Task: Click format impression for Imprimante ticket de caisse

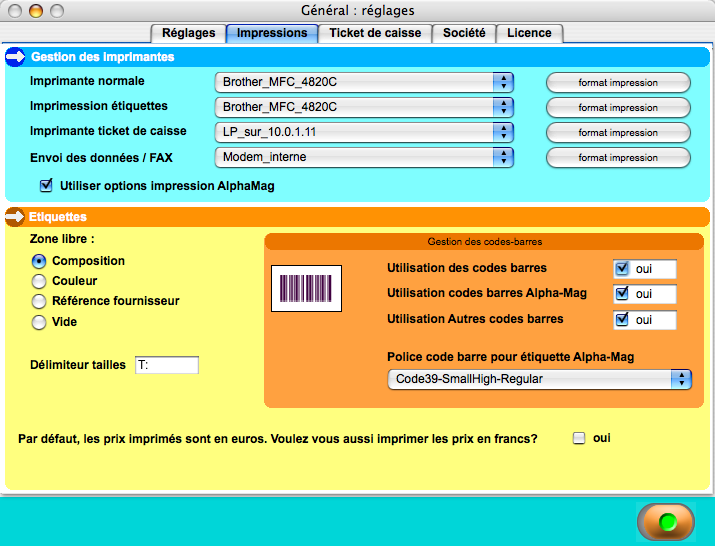Action: (618, 133)
